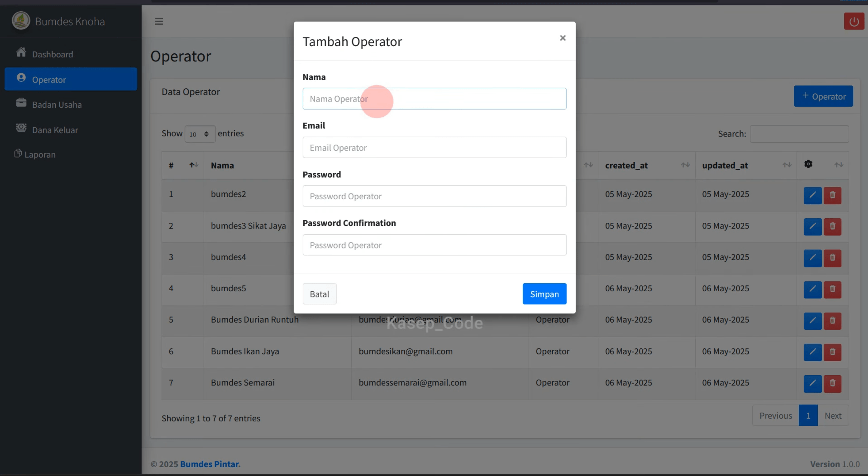
Task: Sort by the # column arrows
Action: tap(194, 165)
